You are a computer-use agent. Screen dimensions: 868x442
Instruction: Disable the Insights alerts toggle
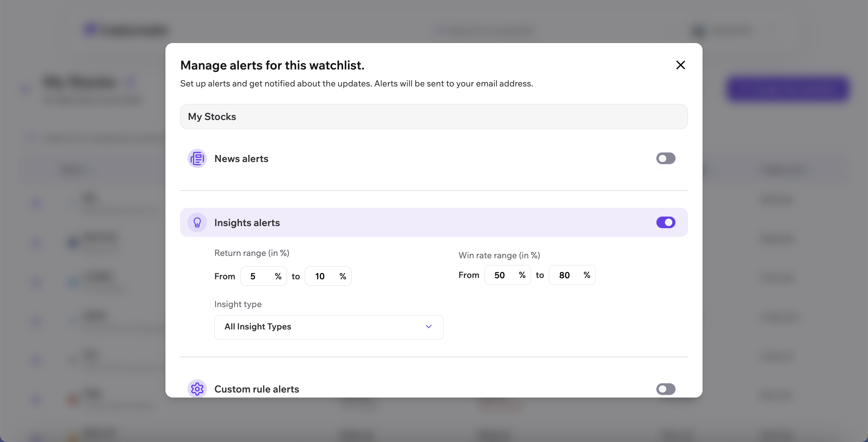(x=665, y=222)
